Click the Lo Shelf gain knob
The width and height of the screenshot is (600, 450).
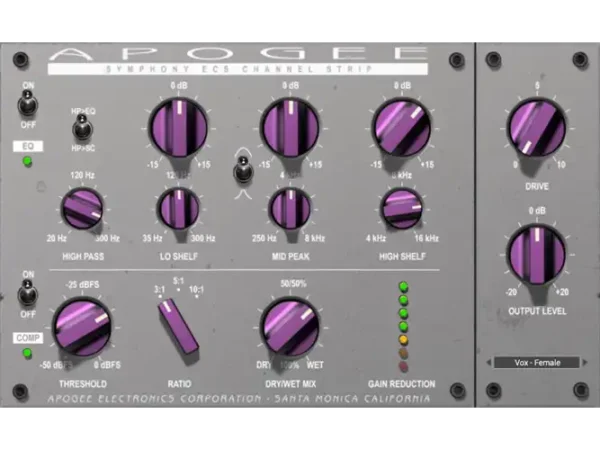click(x=179, y=127)
